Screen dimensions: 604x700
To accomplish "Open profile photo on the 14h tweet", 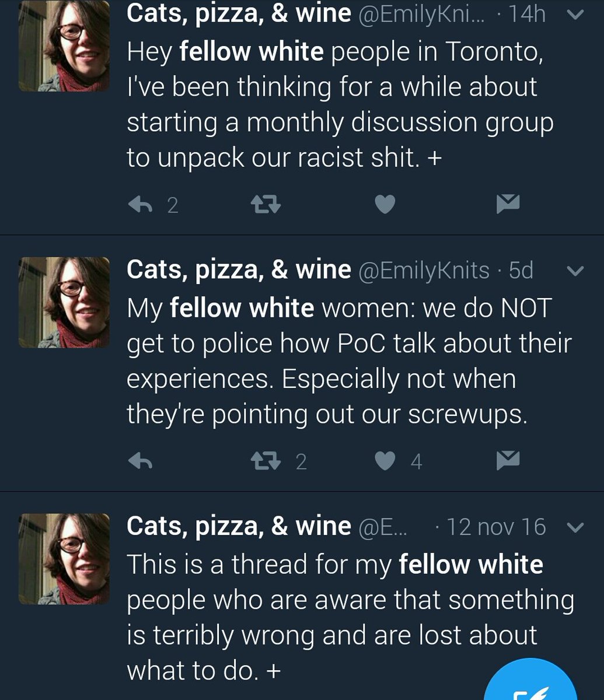I will point(64,45).
